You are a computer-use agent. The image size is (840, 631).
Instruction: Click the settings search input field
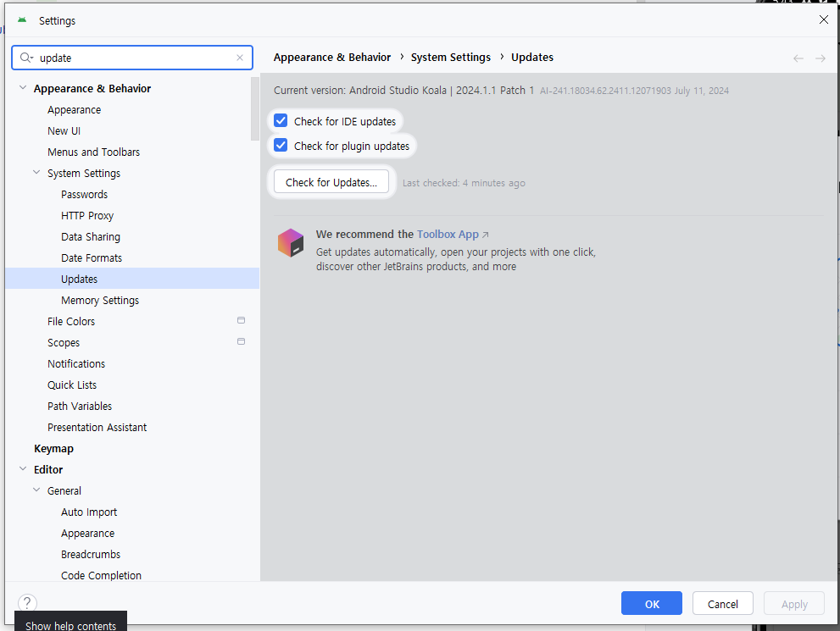132,58
